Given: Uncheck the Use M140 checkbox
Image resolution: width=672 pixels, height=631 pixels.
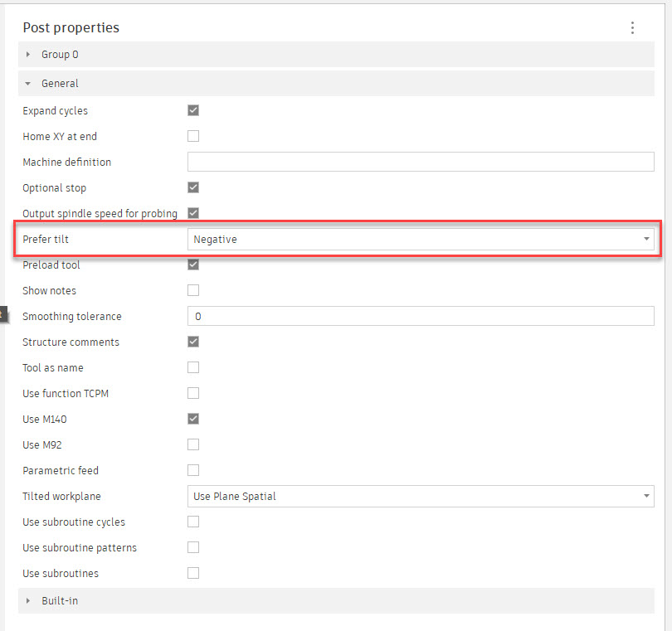Looking at the screenshot, I should click(193, 419).
